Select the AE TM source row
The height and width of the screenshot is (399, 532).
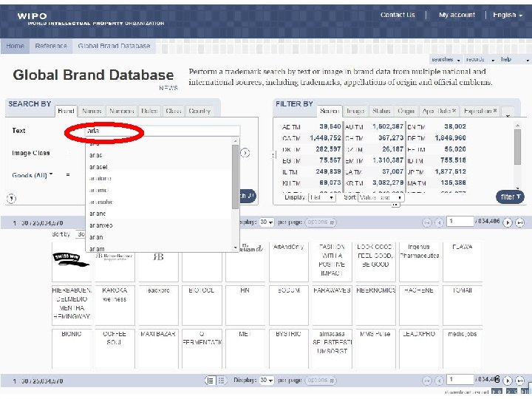pos(311,127)
